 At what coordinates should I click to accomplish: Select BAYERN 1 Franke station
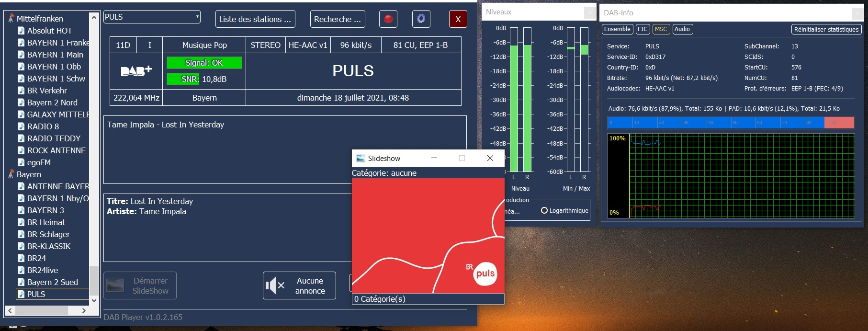[x=58, y=43]
